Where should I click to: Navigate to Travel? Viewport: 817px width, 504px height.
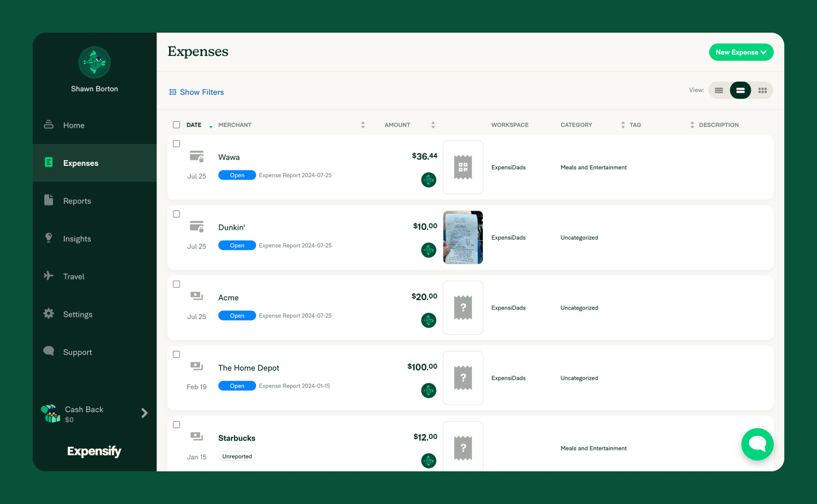[94, 277]
